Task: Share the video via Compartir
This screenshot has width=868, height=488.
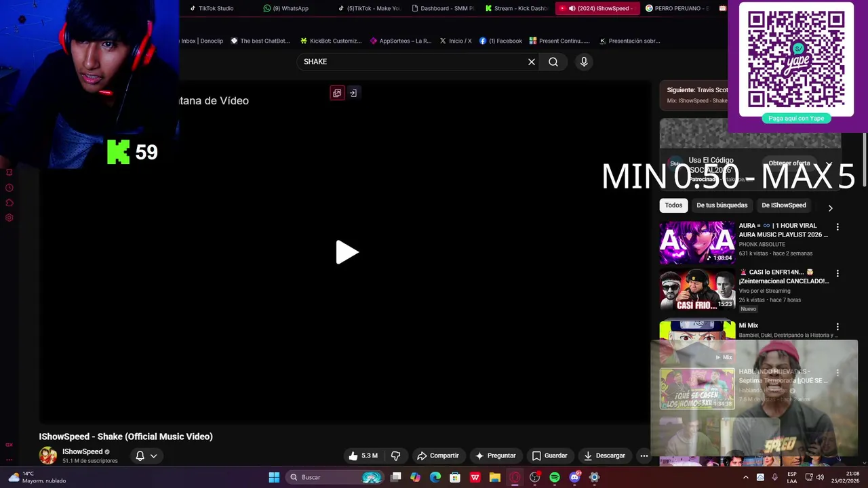Action: [438, 455]
